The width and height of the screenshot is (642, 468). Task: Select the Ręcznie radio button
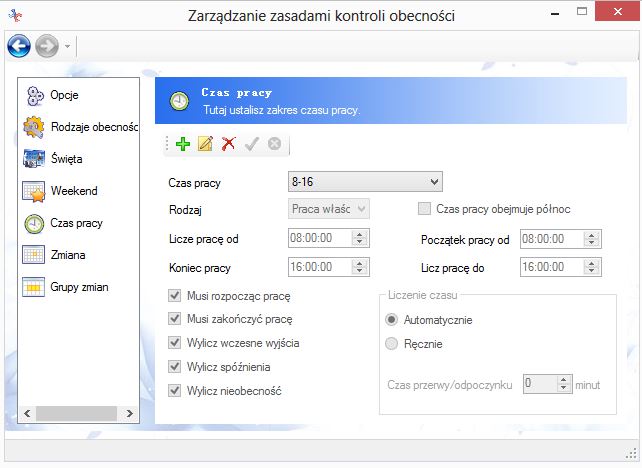(392, 344)
